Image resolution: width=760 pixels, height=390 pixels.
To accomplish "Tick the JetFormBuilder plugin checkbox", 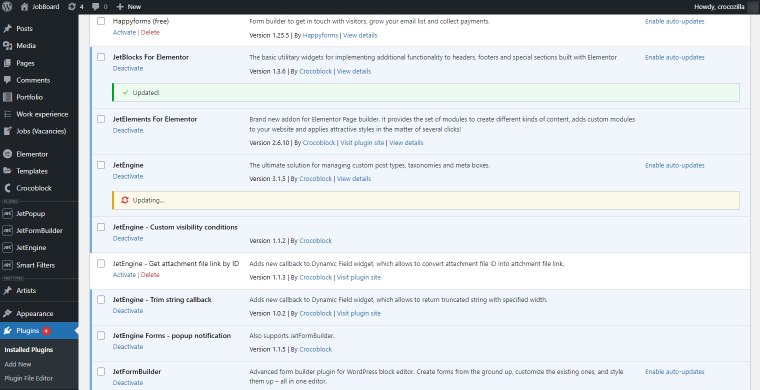I will (101, 372).
